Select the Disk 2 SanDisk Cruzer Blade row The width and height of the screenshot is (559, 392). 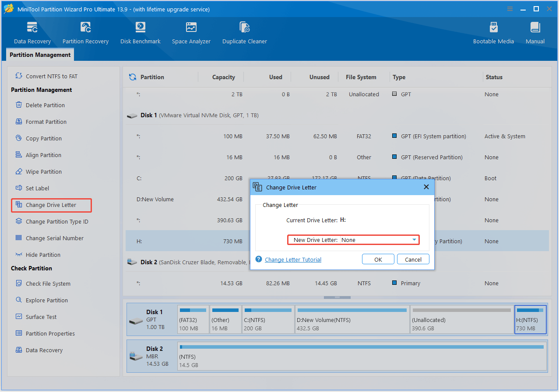(x=187, y=262)
